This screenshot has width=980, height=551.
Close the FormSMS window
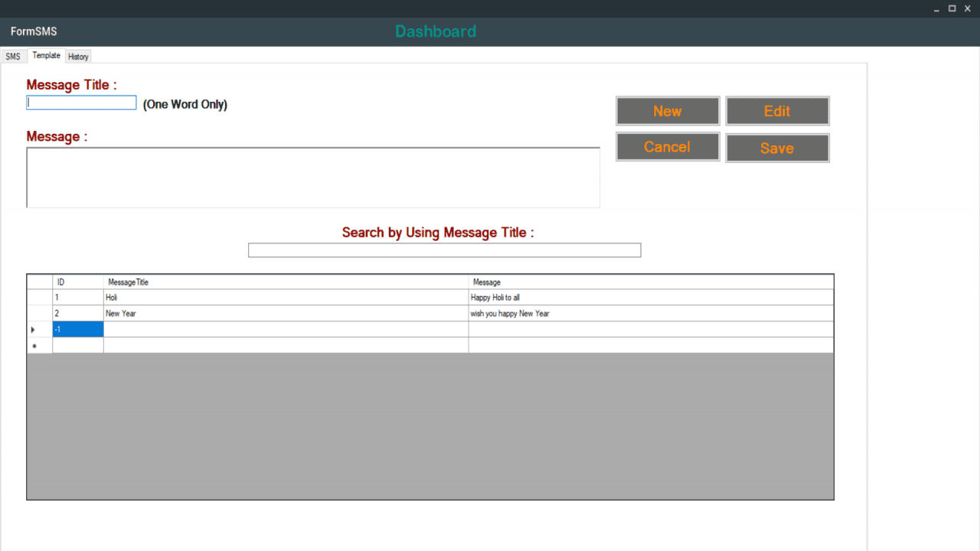[x=968, y=8]
